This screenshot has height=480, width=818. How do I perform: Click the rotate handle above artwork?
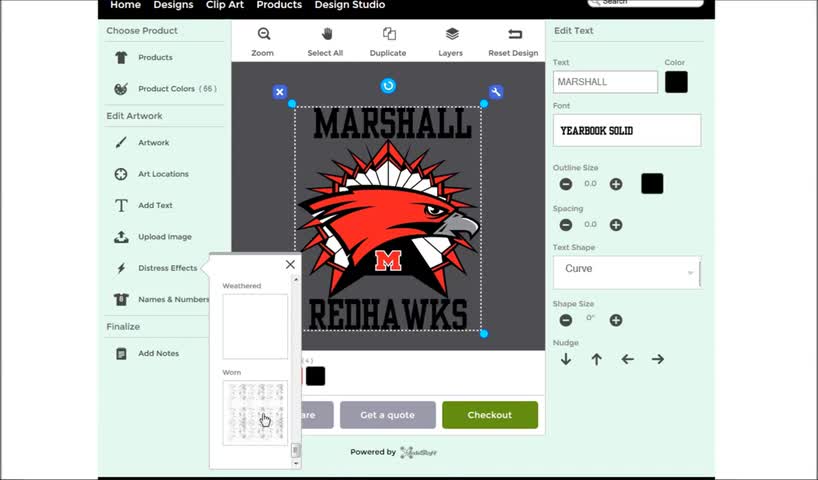[388, 86]
